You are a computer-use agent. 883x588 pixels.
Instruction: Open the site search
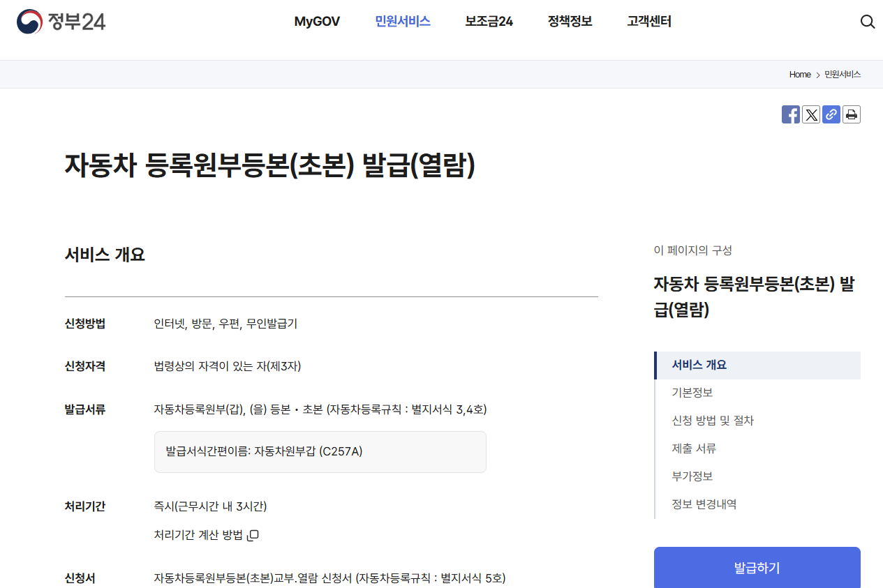coord(867,22)
